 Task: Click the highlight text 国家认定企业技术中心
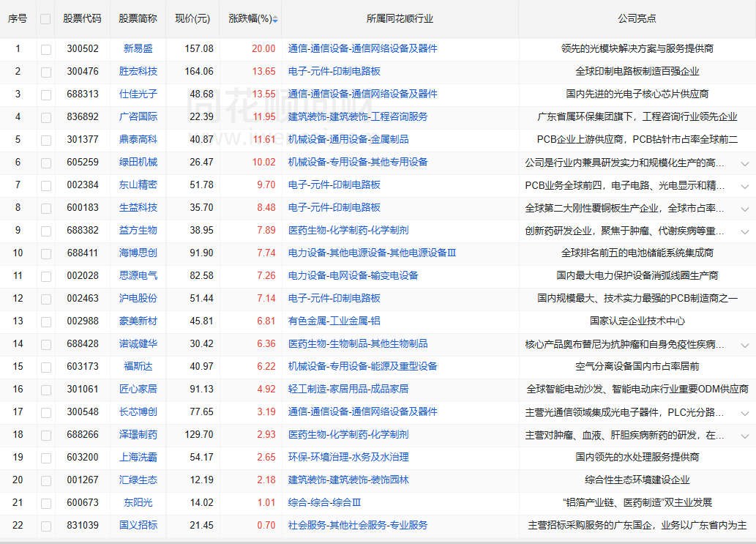[x=637, y=321]
